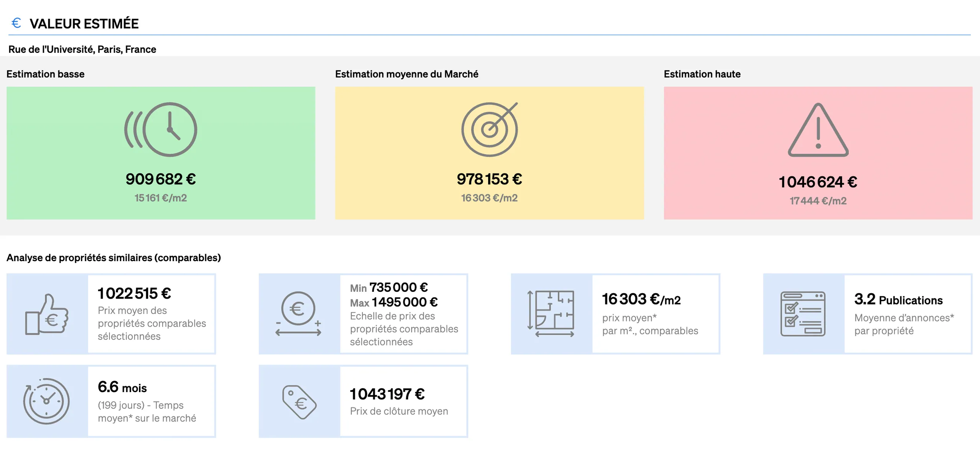This screenshot has width=980, height=453.
Task: Click the Estimation moyenne du Marché label
Action: point(407,74)
